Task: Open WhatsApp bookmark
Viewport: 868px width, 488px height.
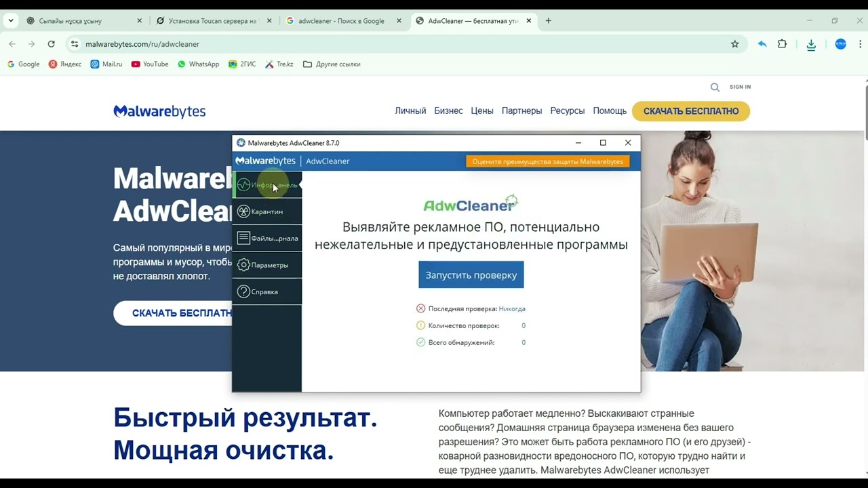Action: pyautogui.click(x=198, y=64)
